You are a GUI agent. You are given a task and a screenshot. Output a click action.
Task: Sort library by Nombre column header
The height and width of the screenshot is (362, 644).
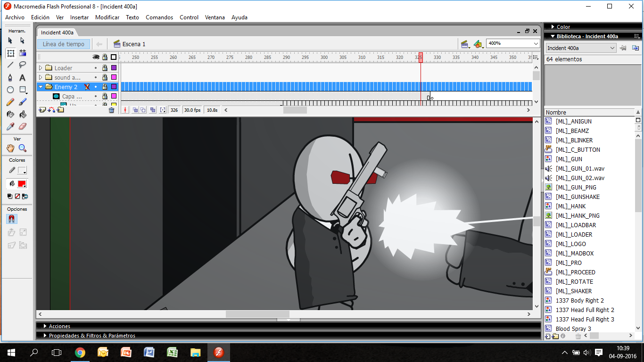(x=589, y=112)
